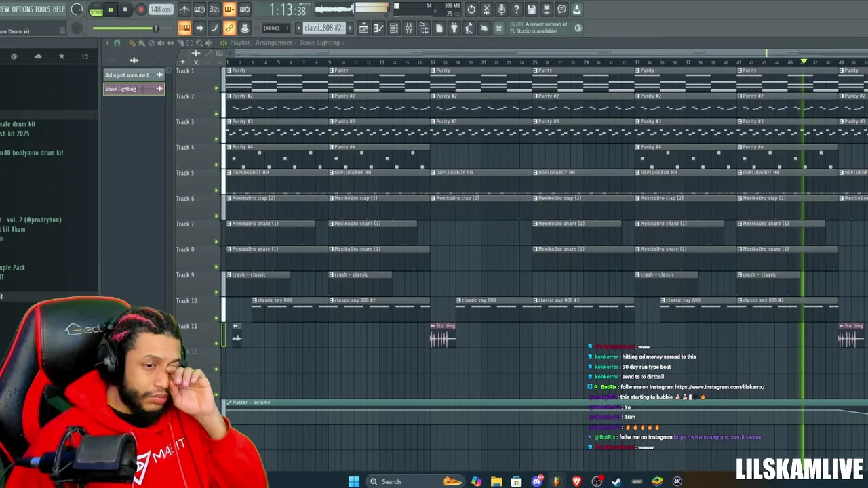This screenshot has height=488, width=868.
Task: Open the classi..808 #2 pattern selector
Action: coord(323,28)
